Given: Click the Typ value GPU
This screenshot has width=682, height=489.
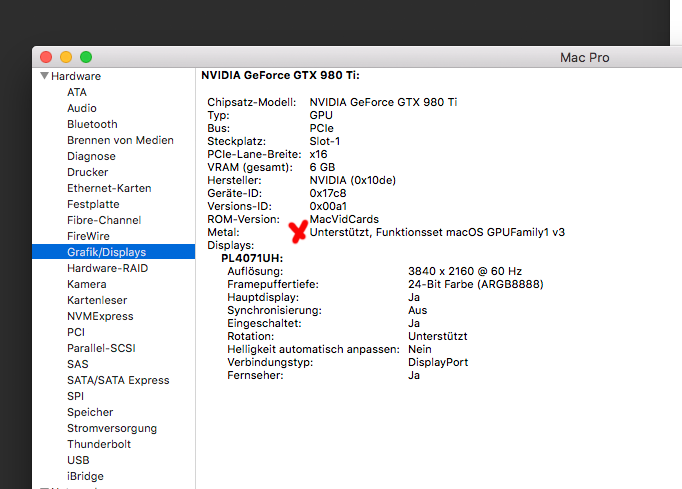Looking at the screenshot, I should tap(321, 115).
